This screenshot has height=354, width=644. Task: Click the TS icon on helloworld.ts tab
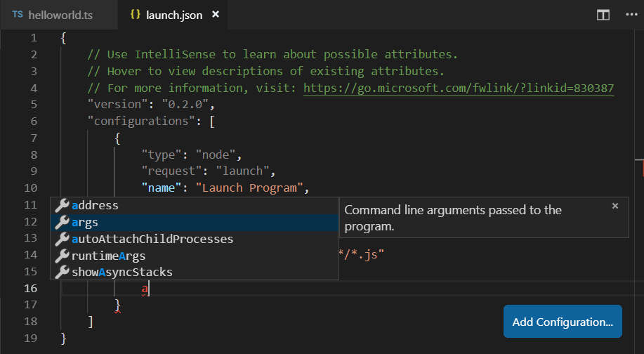(18, 15)
